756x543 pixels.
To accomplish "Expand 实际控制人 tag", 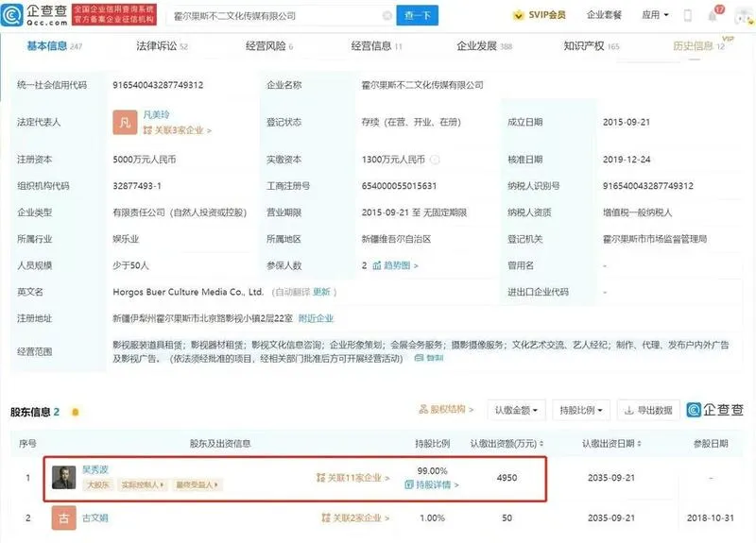I will (x=143, y=484).
